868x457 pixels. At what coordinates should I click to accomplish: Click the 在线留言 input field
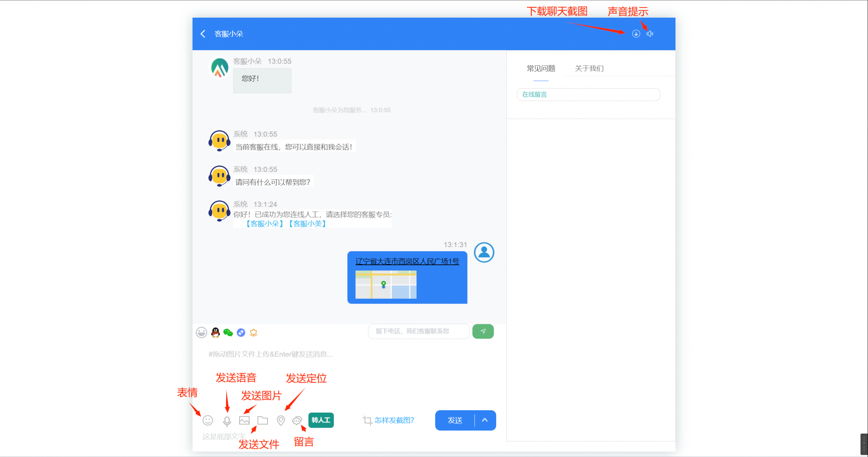click(588, 95)
